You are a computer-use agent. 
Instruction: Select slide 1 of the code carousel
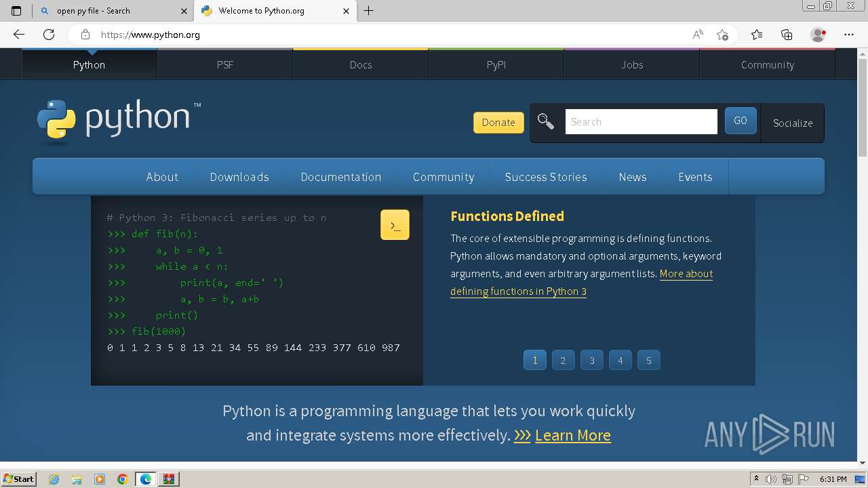click(534, 360)
